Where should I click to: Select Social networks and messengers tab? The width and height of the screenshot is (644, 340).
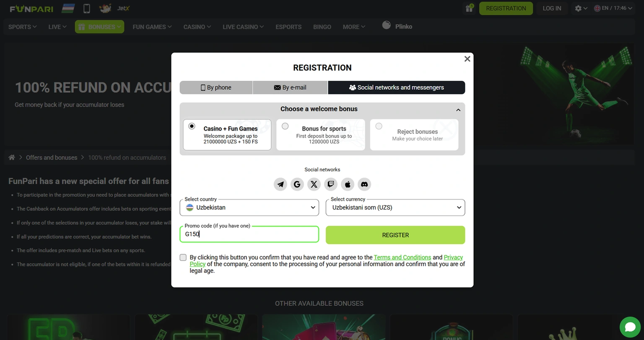click(397, 88)
